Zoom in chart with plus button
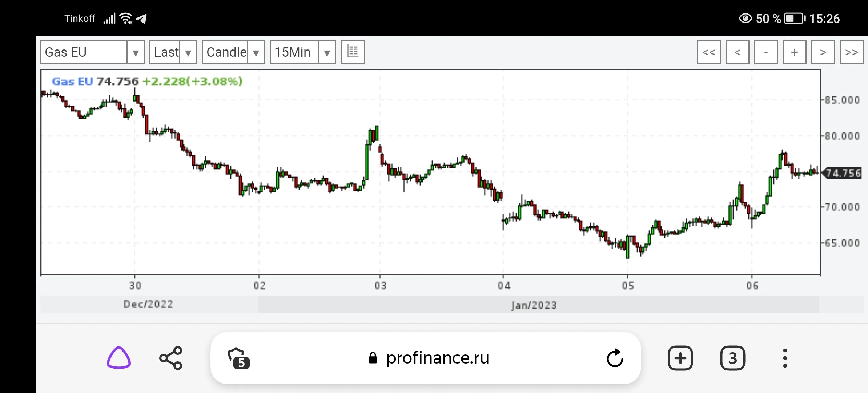The image size is (868, 393). point(794,52)
